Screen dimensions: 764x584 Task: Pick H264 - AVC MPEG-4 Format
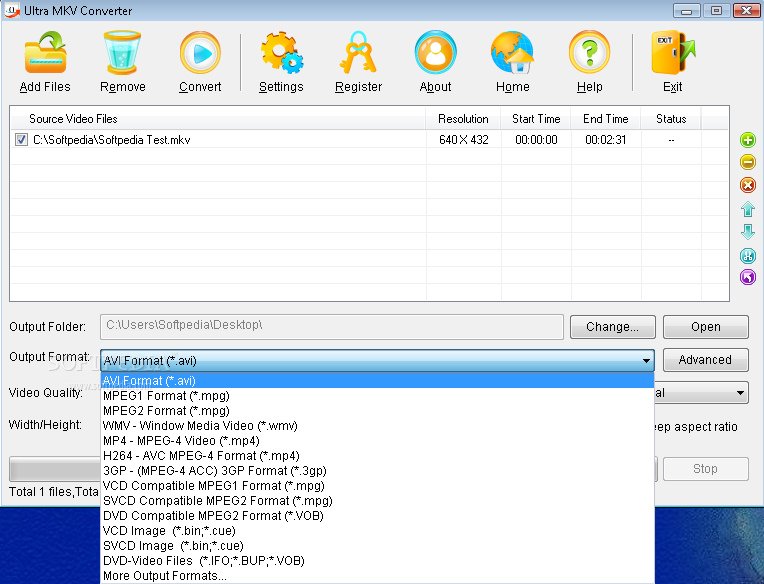pos(377,456)
